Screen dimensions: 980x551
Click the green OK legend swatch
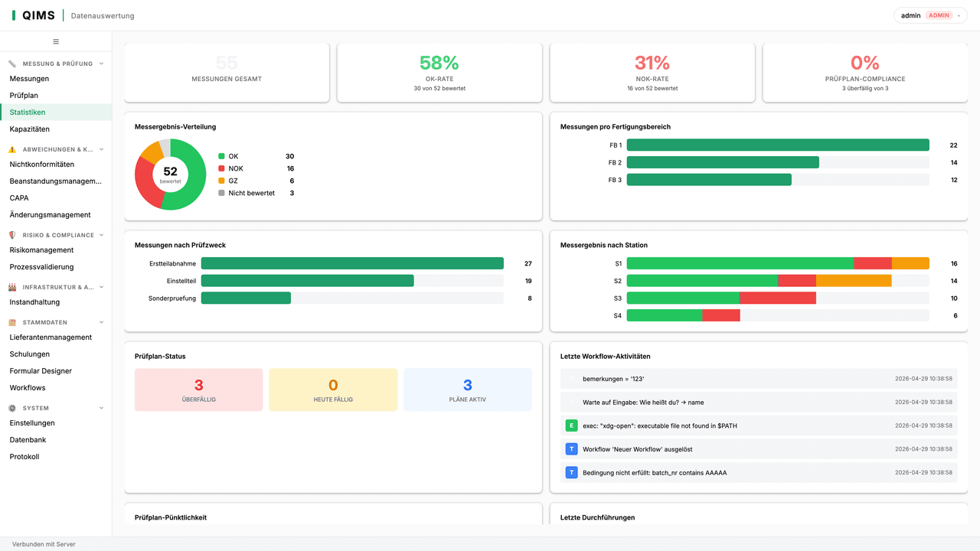point(222,156)
